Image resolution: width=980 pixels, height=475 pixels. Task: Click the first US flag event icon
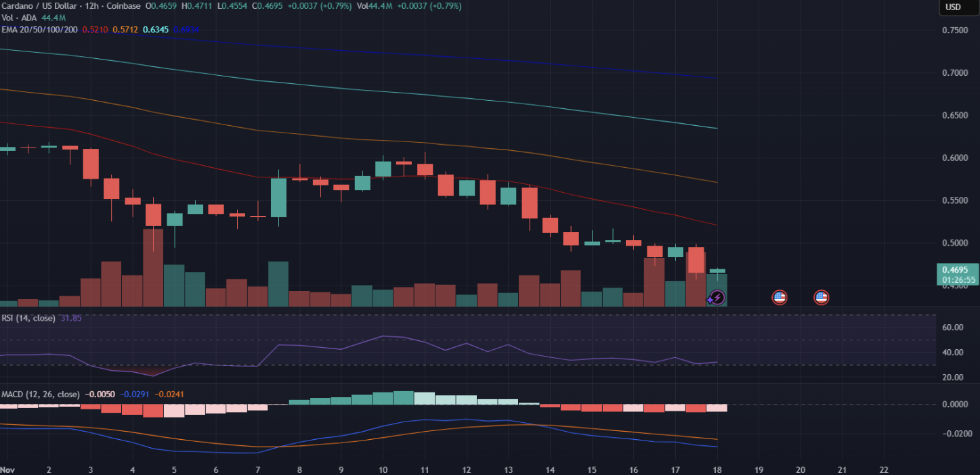(780, 297)
